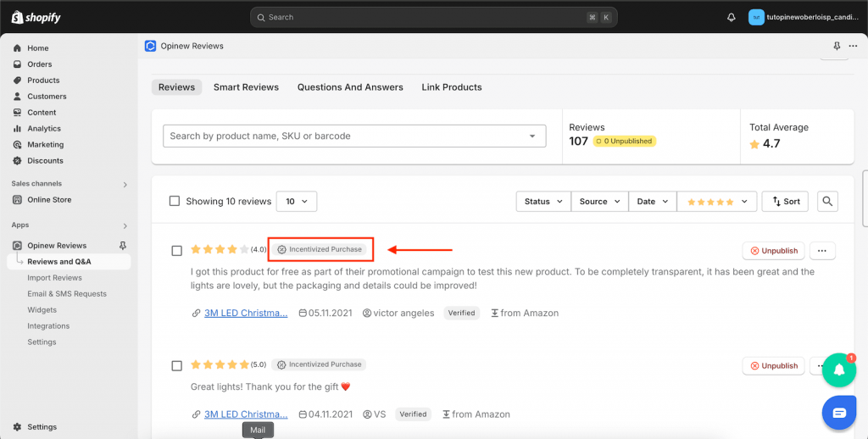The height and width of the screenshot is (439, 868).
Task: Expand the Status filter dropdown
Action: pyautogui.click(x=542, y=202)
